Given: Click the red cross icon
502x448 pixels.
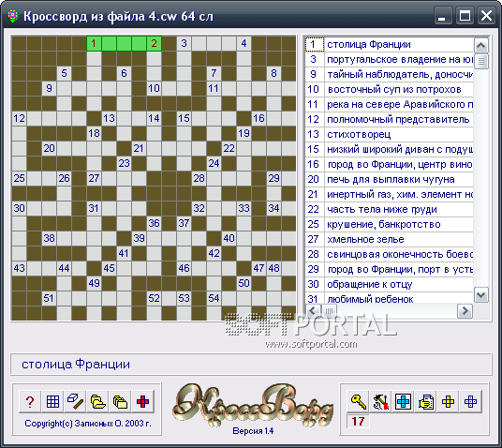Looking at the screenshot, I should click(x=142, y=401).
